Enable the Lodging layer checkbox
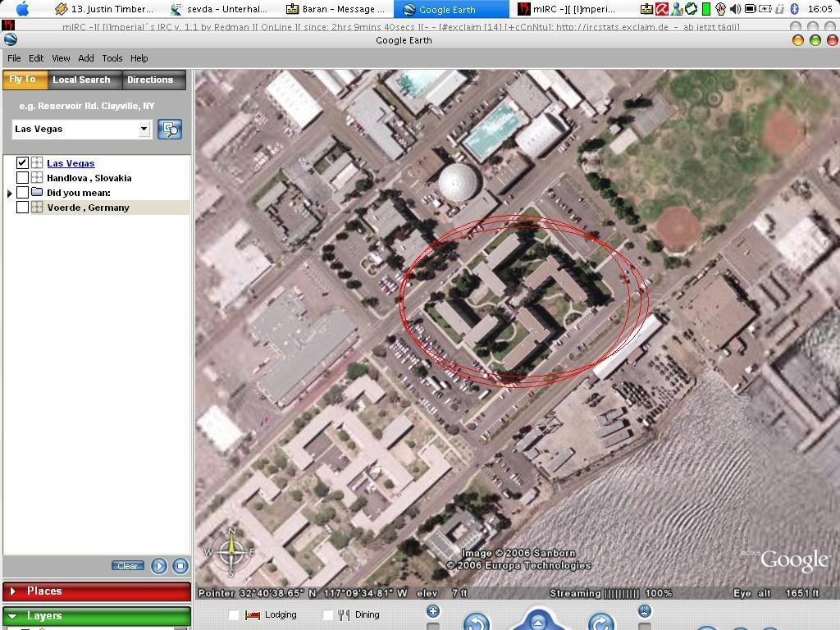 (234, 615)
